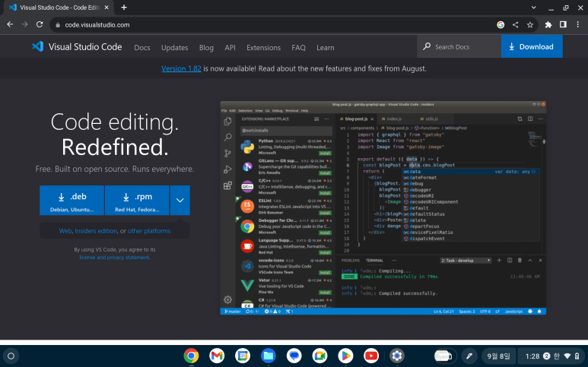Viewport: 588px width, 367px height.
Task: Open Files app from the shelf
Action: (x=269, y=356)
